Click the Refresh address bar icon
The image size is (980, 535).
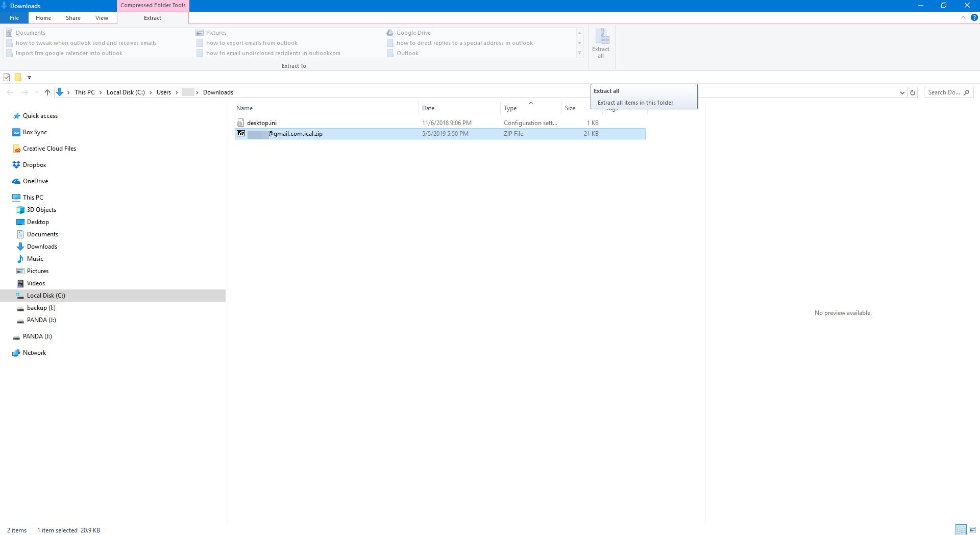point(913,92)
